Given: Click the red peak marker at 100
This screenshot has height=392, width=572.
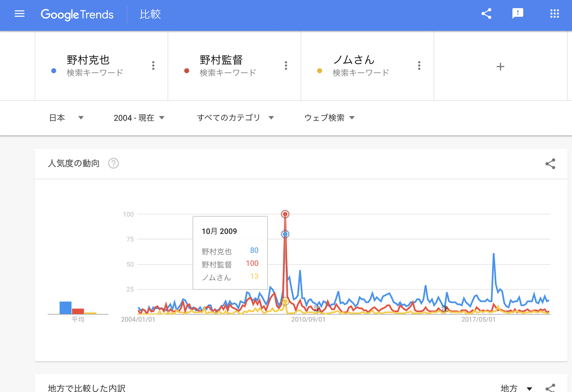Looking at the screenshot, I should click(285, 214).
